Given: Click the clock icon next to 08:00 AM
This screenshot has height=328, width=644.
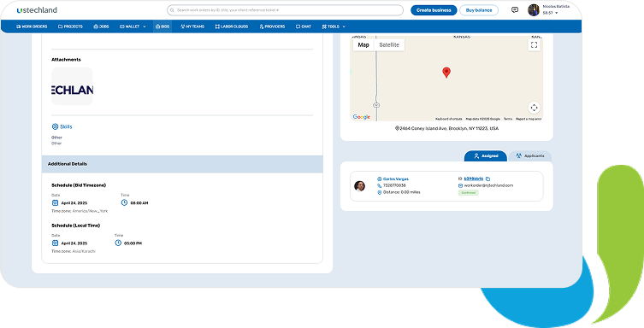Looking at the screenshot, I should click(125, 202).
